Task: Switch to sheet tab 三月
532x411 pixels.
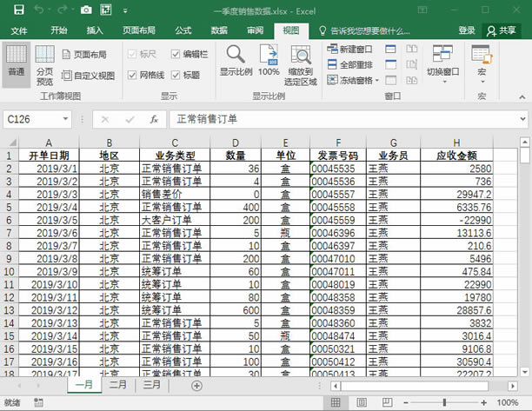Action: point(151,385)
